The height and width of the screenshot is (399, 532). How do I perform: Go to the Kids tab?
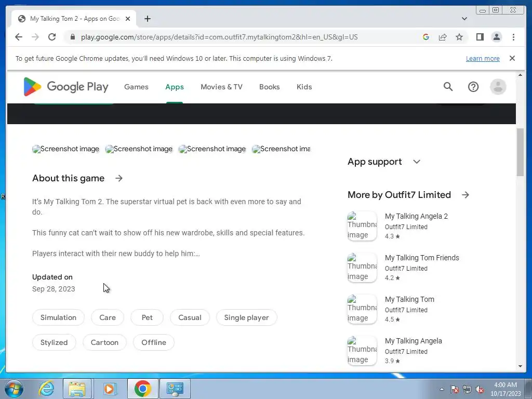(304, 87)
